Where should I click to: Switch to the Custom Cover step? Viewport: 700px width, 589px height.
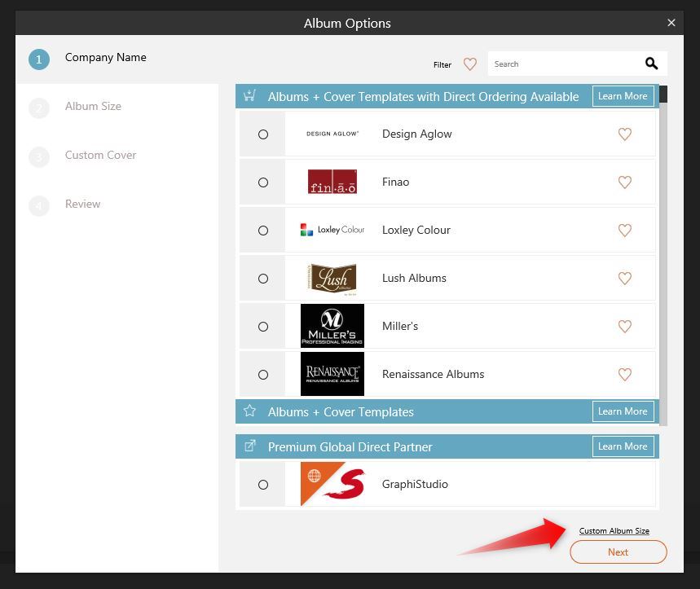(x=100, y=156)
